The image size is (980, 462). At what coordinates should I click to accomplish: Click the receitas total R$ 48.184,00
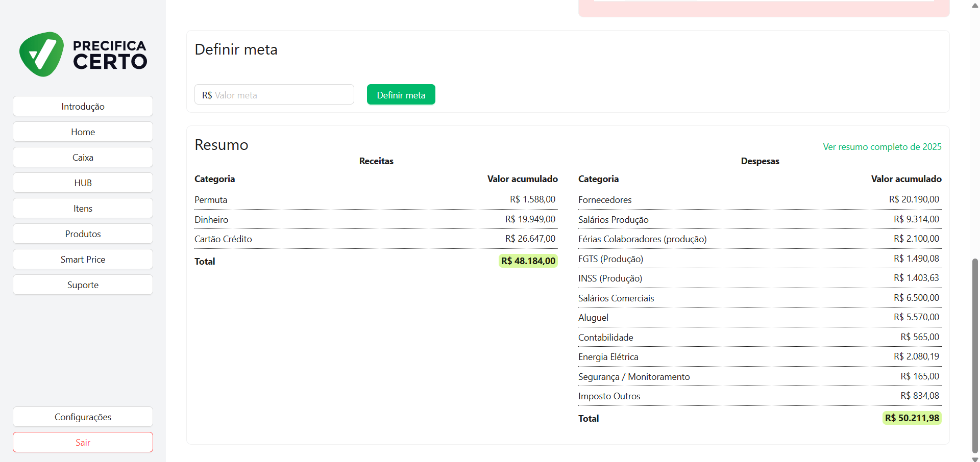click(528, 261)
